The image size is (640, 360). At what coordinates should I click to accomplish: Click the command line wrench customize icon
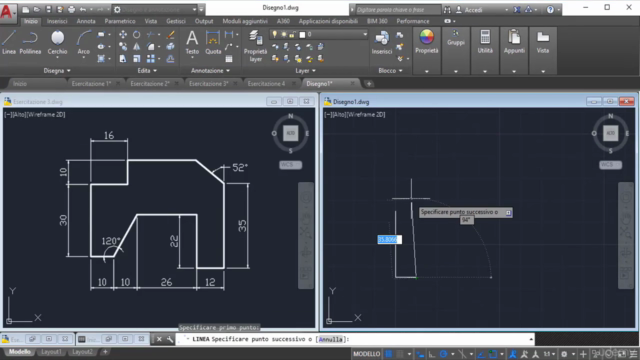(x=170, y=339)
